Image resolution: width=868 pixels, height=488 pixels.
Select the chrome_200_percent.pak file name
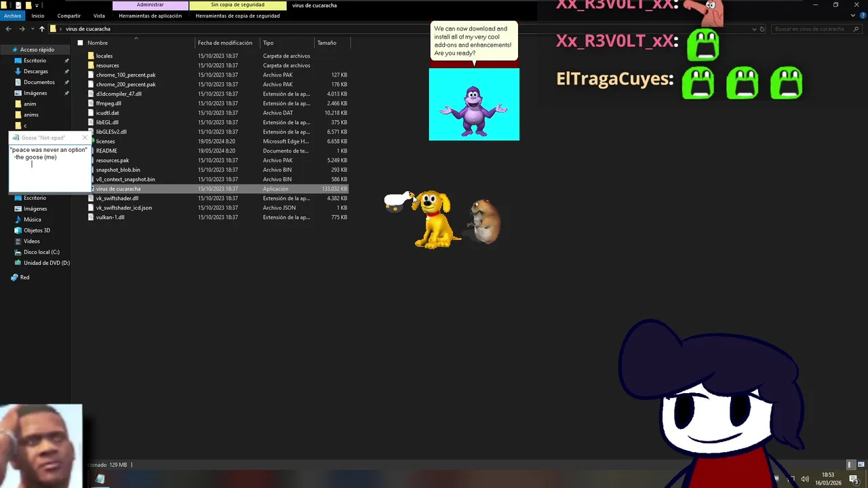coord(125,84)
